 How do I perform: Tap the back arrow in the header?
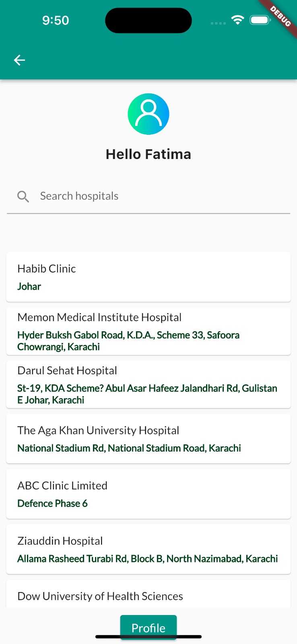19,60
